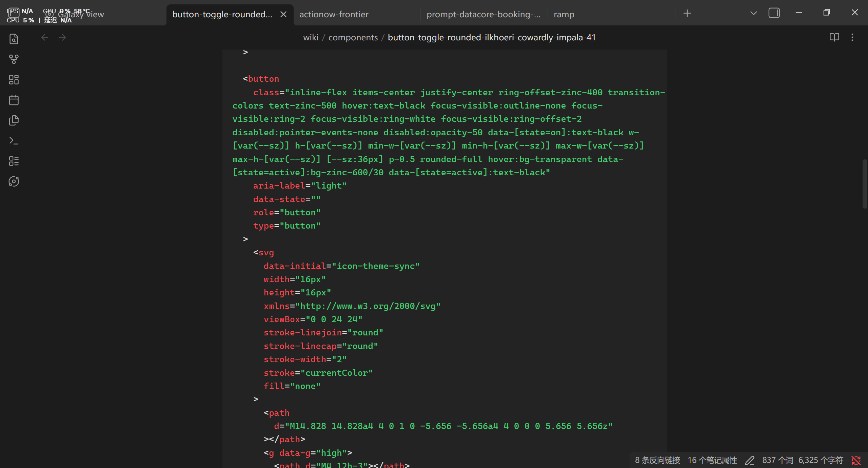Open the 8 条反向链接 backlinks status item
The width and height of the screenshot is (868, 468).
tap(657, 460)
